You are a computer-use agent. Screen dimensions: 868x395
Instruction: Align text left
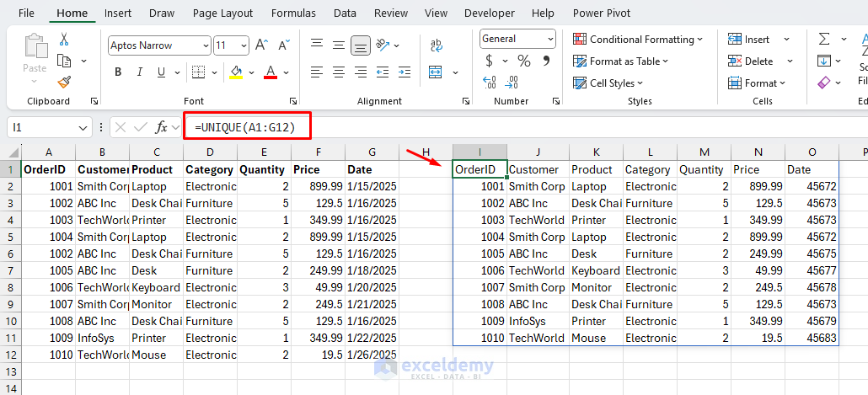[x=317, y=72]
